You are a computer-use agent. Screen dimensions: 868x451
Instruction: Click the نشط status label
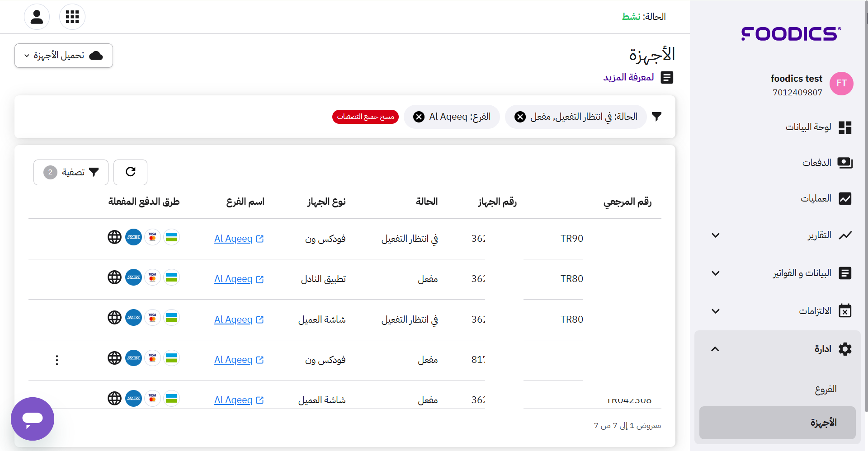(631, 17)
